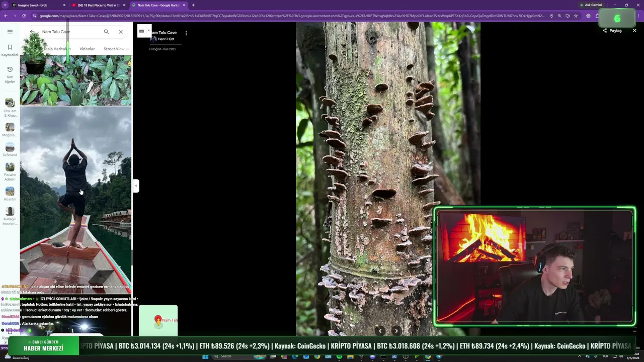View site information icon in address bar
The image size is (644, 362).
coord(35,16)
